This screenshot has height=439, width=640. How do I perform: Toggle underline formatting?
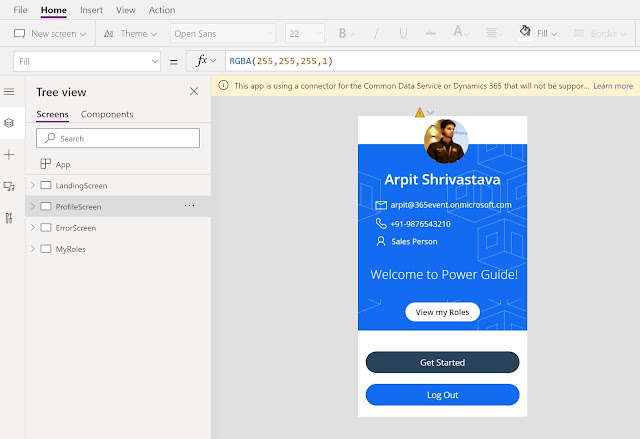pyautogui.click(x=403, y=33)
